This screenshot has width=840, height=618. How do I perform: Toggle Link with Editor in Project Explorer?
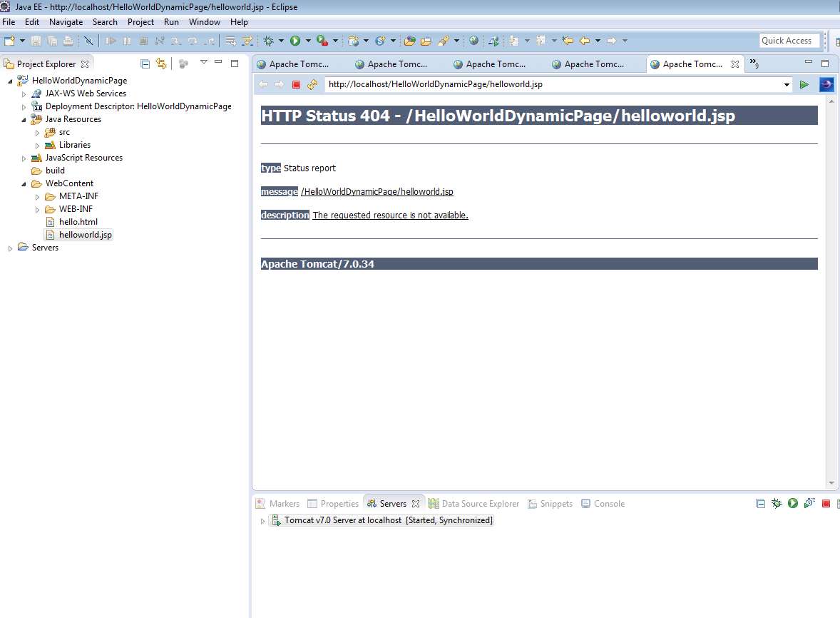(x=161, y=64)
